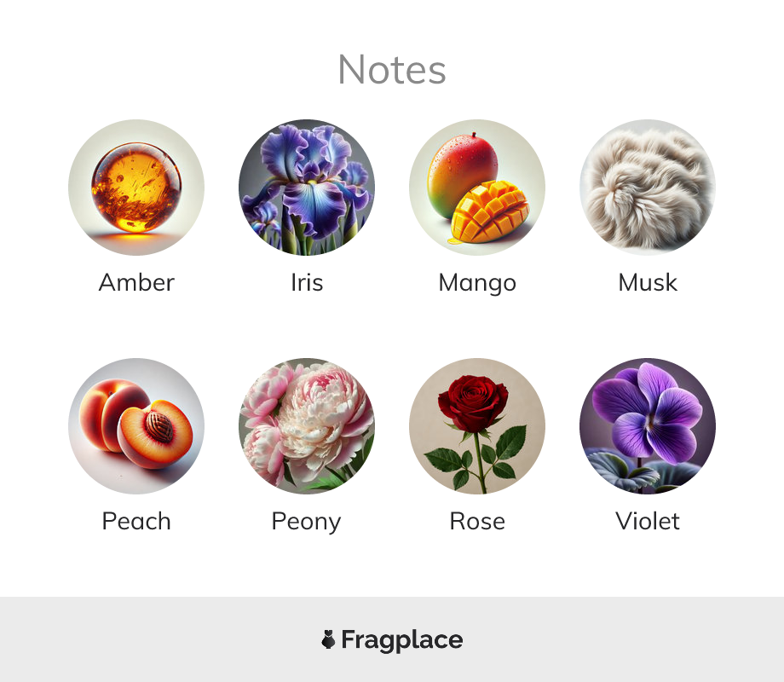Click the Fragplace perfume bottle icon
This screenshot has width=784, height=682.
pyautogui.click(x=328, y=639)
